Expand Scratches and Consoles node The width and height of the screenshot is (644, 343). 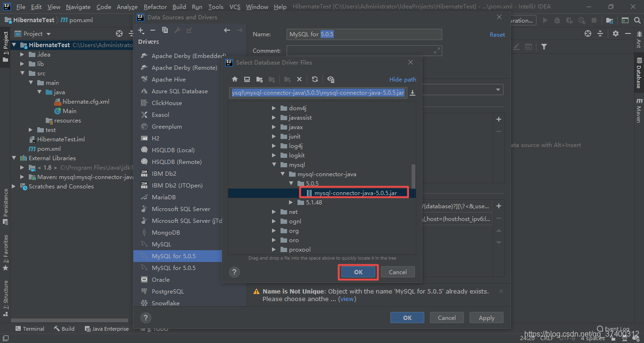click(x=14, y=187)
